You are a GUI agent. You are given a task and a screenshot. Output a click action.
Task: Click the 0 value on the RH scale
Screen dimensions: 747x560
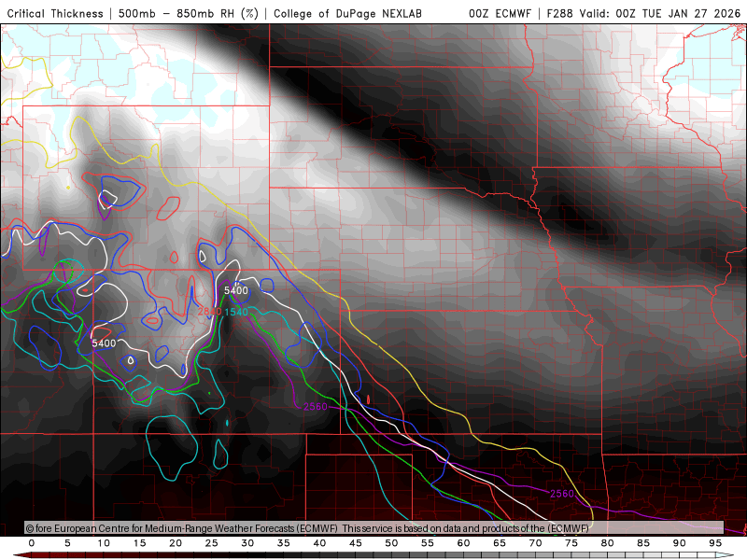(32, 543)
